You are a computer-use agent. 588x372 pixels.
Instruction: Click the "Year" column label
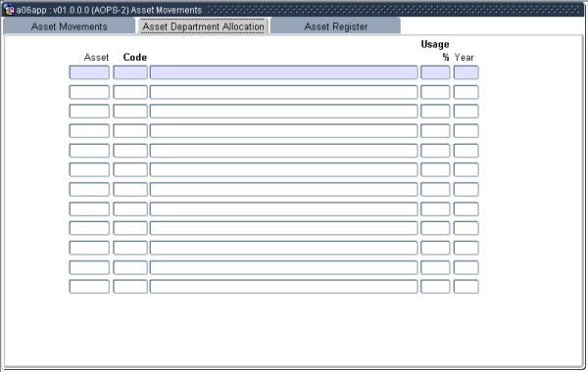coord(465,58)
